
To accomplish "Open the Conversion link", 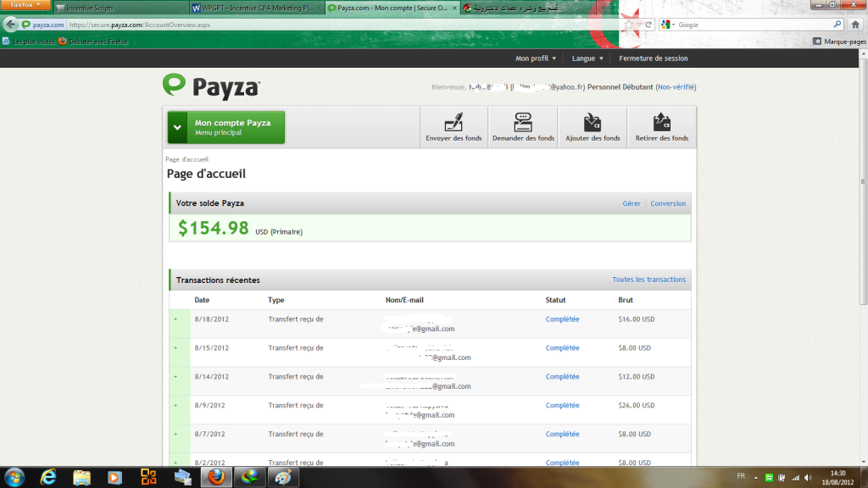I will 668,203.
